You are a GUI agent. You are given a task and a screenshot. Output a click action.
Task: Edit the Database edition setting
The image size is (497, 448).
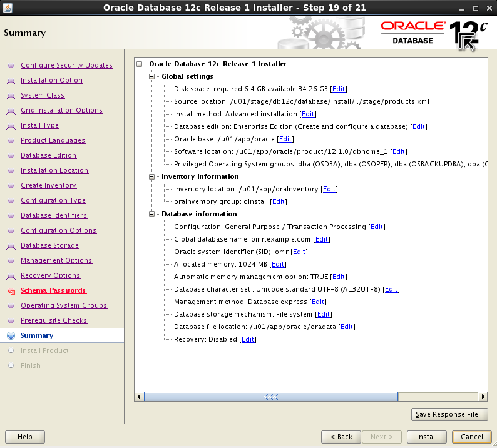[419, 126]
